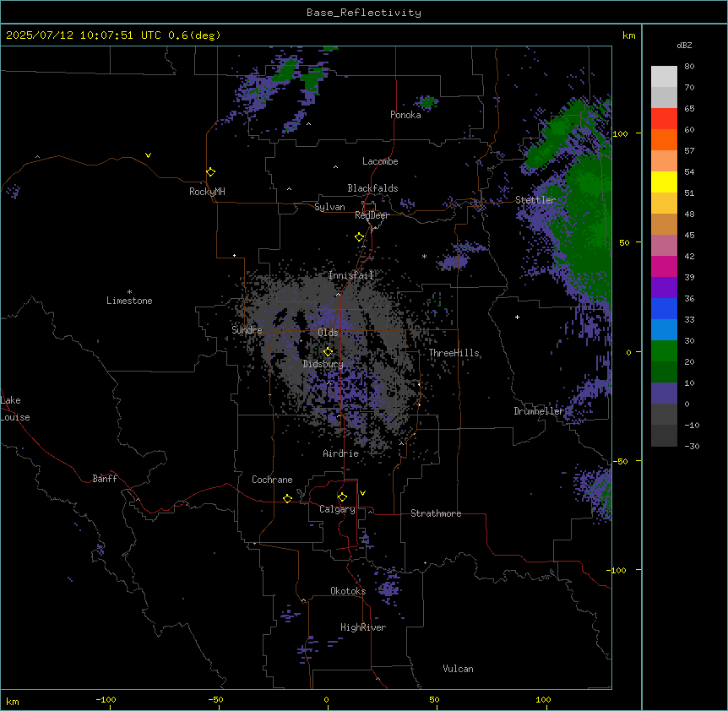Click the yellow V marker east of Calgary
Viewport: 728px width, 711px height.
pyautogui.click(x=362, y=493)
